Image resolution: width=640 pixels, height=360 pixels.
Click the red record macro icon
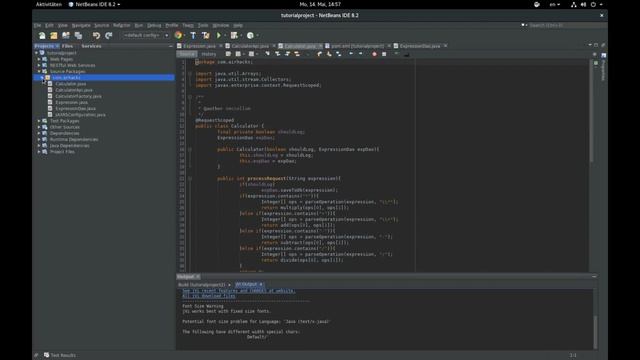click(x=374, y=54)
